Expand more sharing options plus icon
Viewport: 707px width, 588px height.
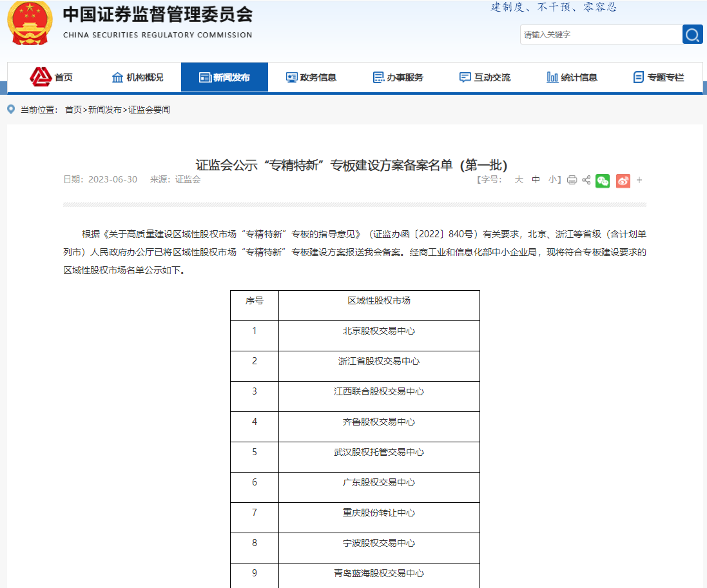(639, 181)
